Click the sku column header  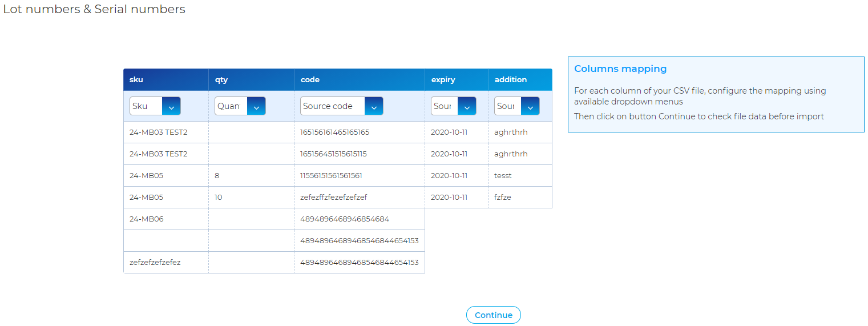pos(166,80)
